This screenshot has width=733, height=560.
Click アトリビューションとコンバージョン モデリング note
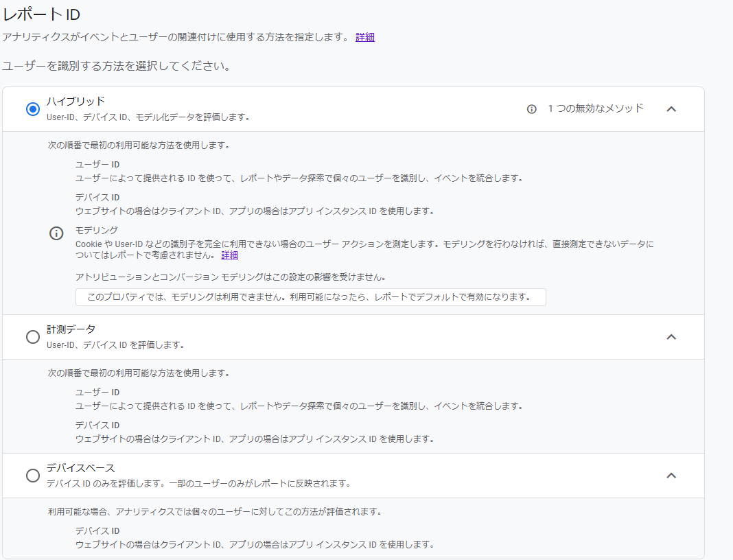231,277
